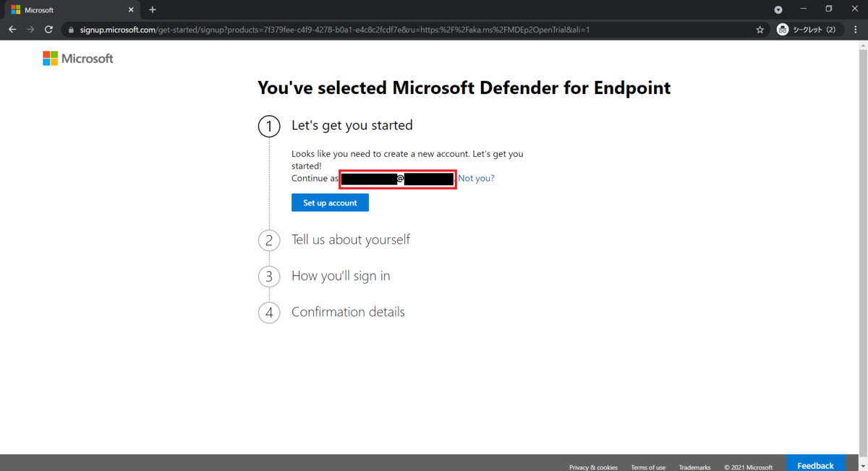868x471 pixels.
Task: Click the 'Let's get you started' heading
Action: [x=352, y=125]
